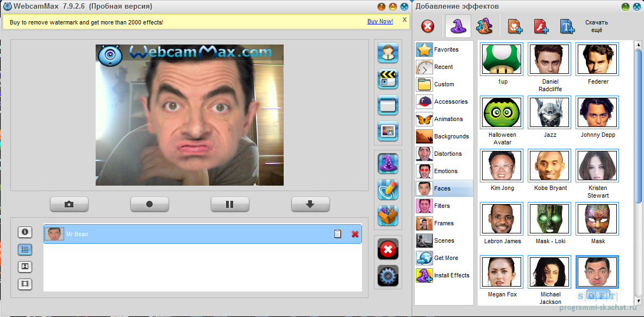Start recording with the round record button
Screen dimensions: 644x317
[x=149, y=204]
